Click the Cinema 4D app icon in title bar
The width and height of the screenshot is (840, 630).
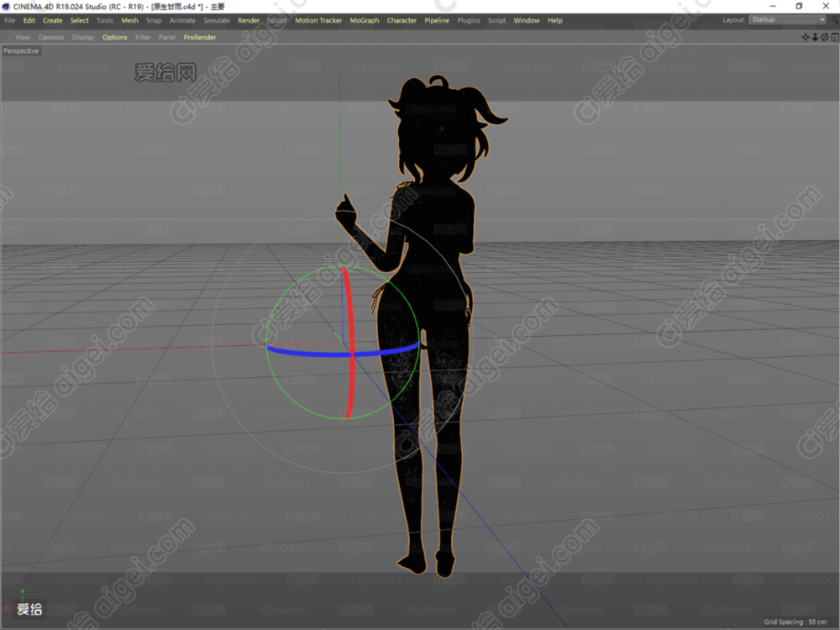click(x=6, y=7)
